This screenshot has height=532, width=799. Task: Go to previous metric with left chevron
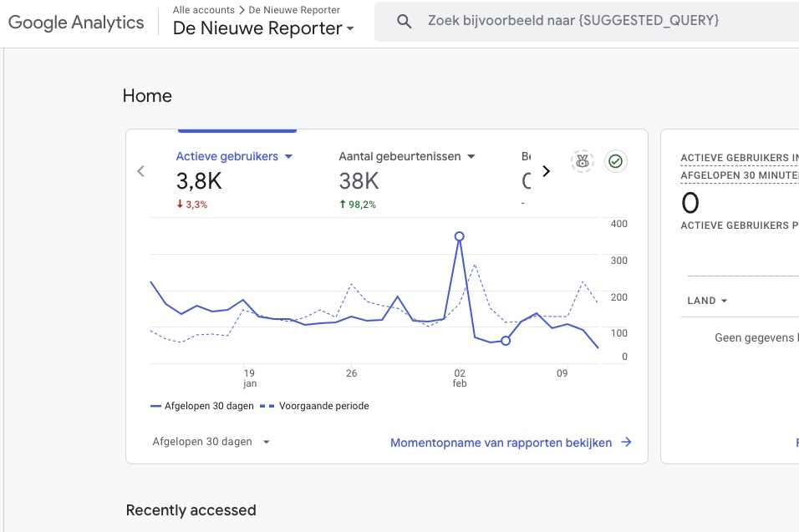pyautogui.click(x=141, y=171)
